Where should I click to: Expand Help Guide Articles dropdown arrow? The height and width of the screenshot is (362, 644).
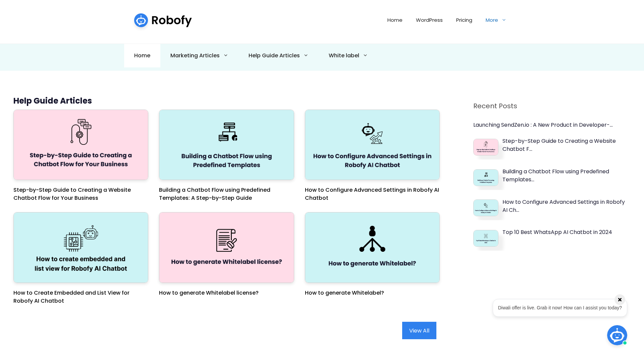[306, 56]
